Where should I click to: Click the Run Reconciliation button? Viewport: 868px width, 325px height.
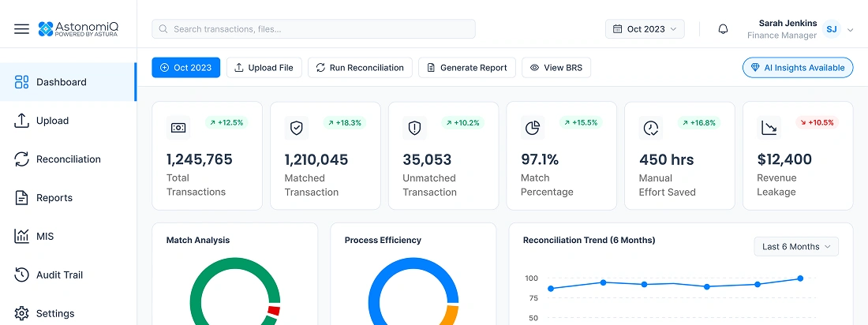pos(360,68)
